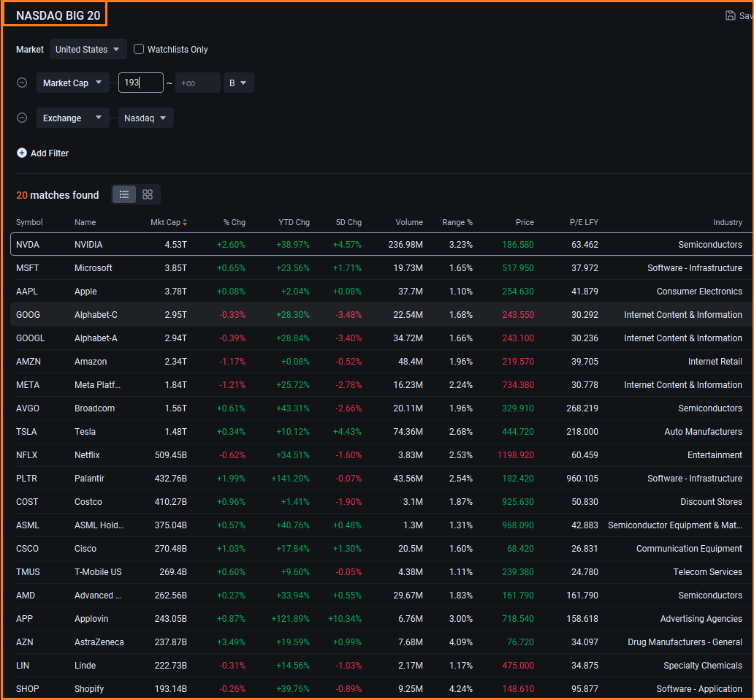Image resolution: width=754 pixels, height=700 pixels.
Task: Remove the Exchange filter row
Action: click(22, 118)
